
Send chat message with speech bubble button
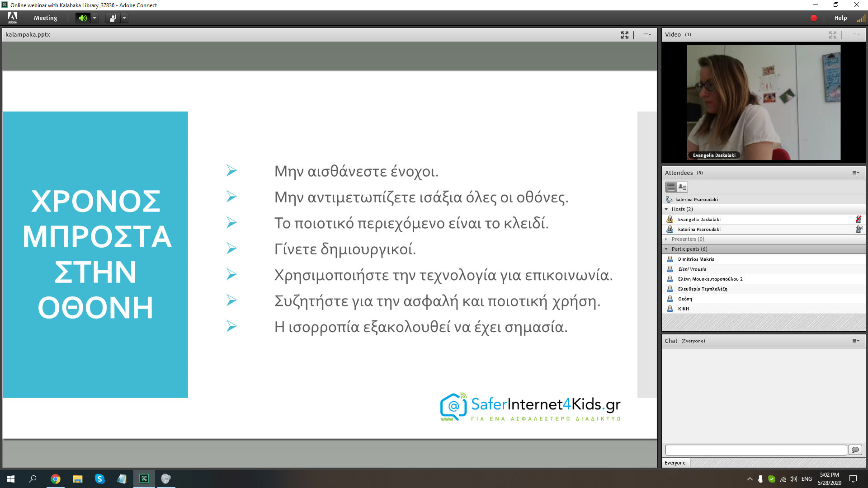click(855, 450)
